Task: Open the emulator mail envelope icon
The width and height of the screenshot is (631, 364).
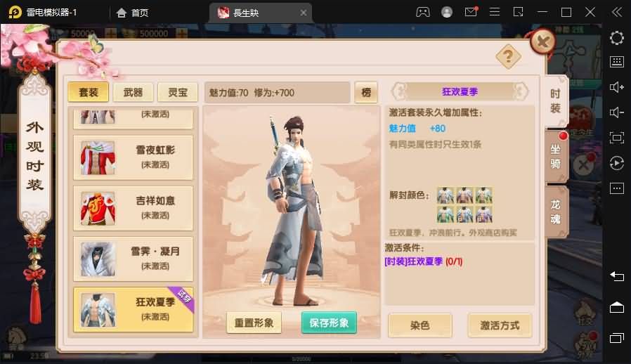Action: [x=471, y=12]
